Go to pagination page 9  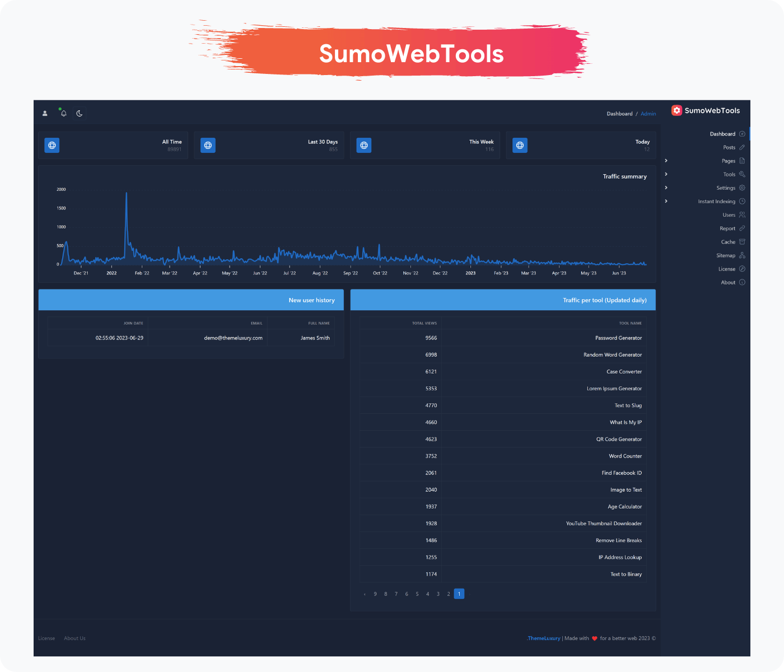(375, 594)
